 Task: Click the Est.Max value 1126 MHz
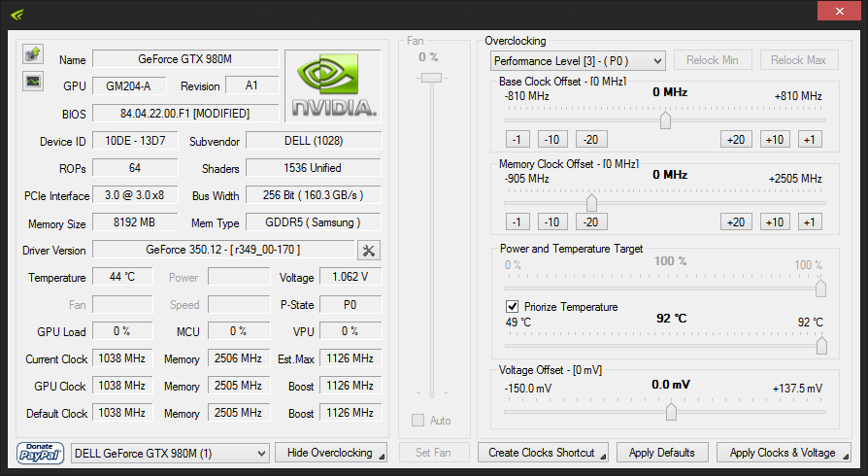click(x=351, y=358)
